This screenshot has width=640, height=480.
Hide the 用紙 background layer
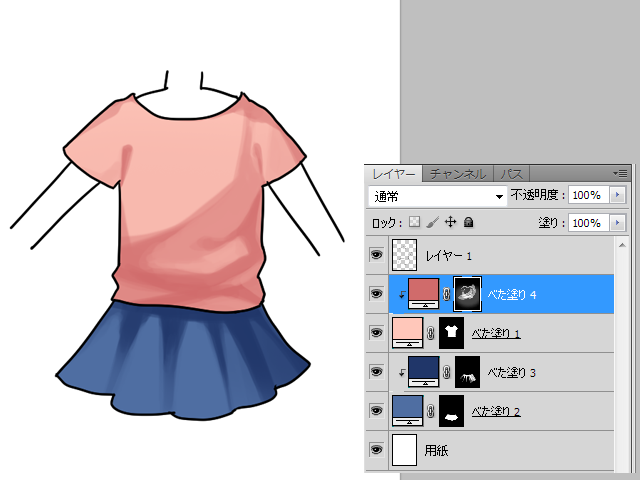coord(376,450)
